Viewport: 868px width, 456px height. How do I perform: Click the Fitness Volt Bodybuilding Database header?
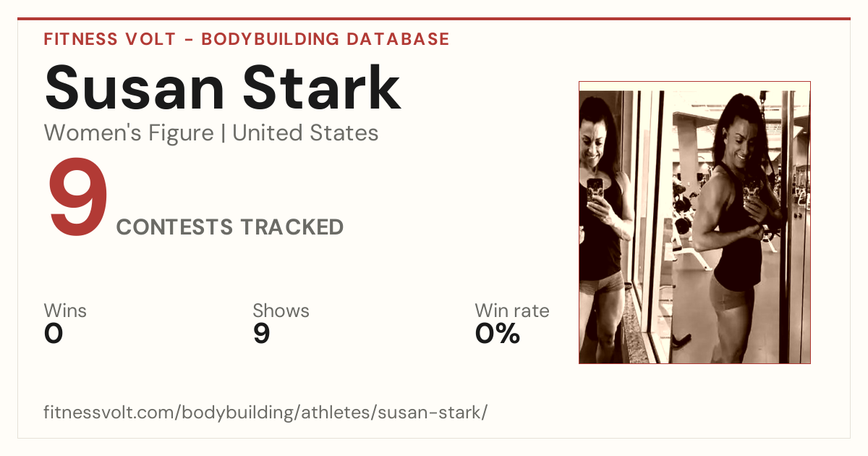click(247, 39)
